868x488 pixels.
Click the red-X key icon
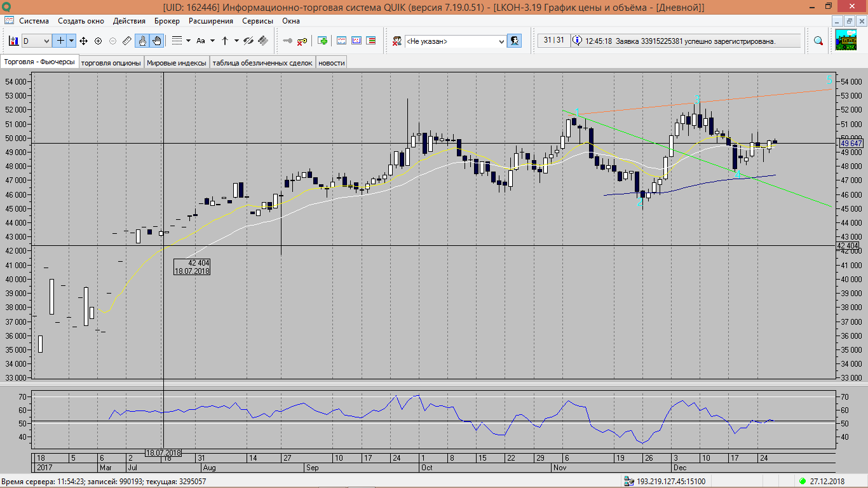(x=302, y=41)
